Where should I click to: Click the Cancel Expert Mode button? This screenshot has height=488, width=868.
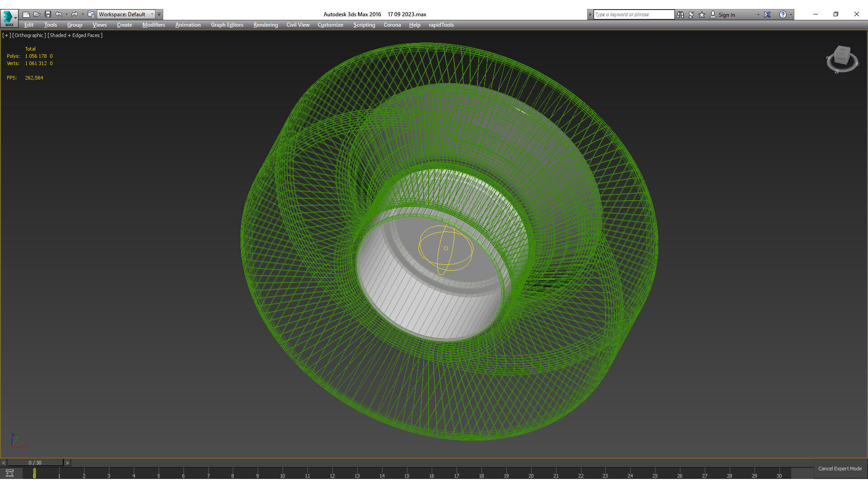tap(840, 469)
